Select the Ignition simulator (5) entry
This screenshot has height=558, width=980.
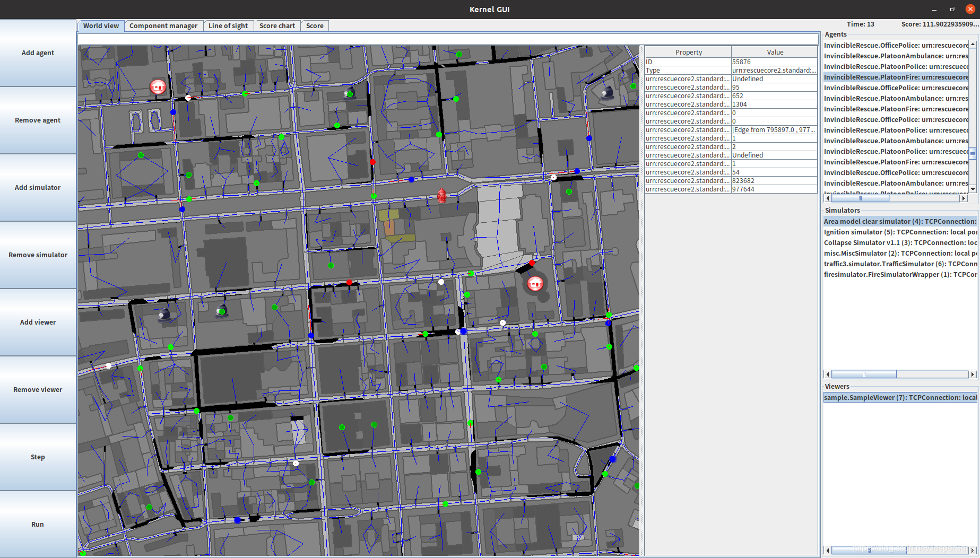tap(900, 232)
